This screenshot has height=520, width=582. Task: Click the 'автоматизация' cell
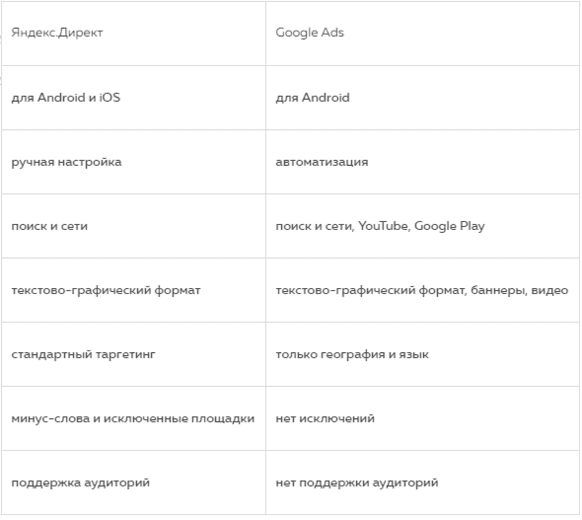[x=422, y=162]
